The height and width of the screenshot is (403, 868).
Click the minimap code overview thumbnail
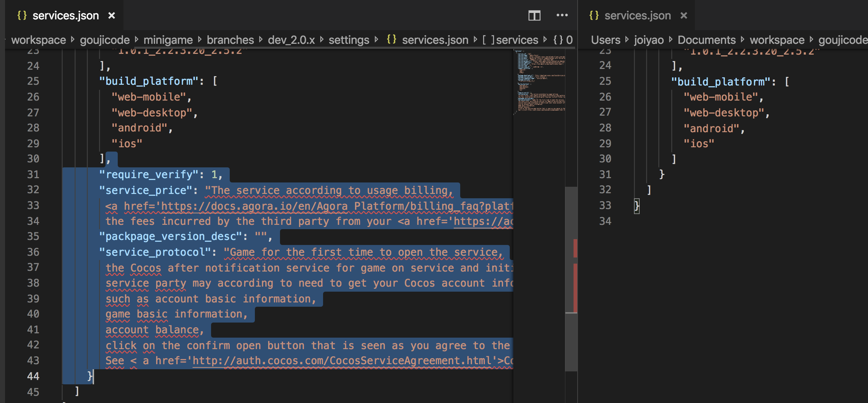point(539,83)
